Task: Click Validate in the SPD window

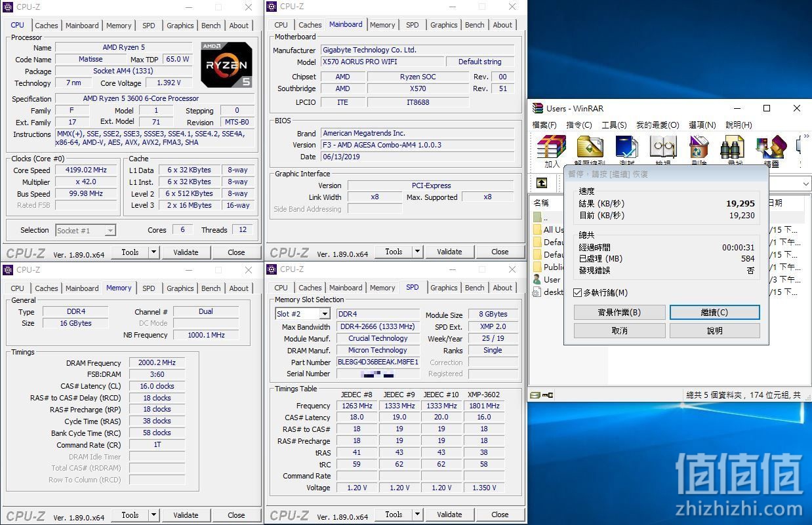Action: [x=449, y=514]
